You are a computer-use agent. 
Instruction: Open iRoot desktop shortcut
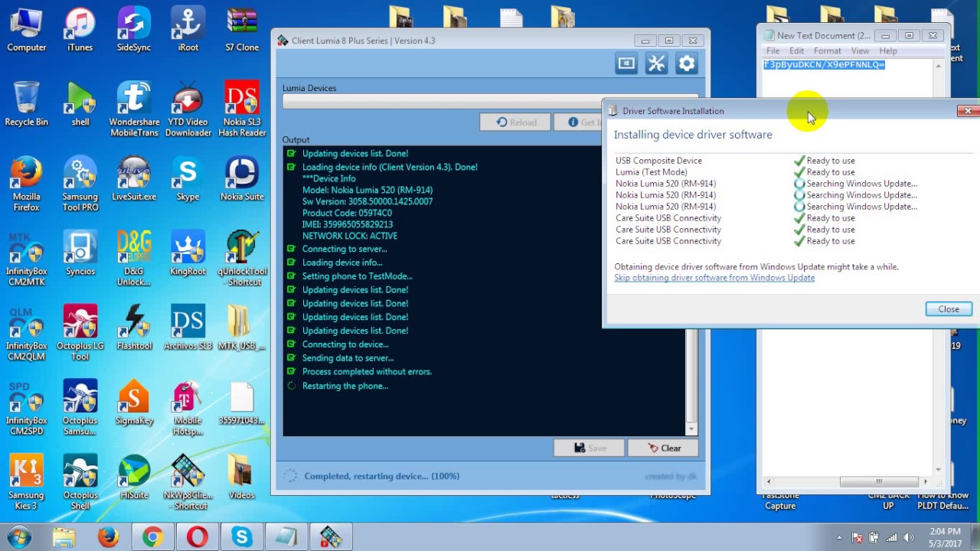pos(188,29)
